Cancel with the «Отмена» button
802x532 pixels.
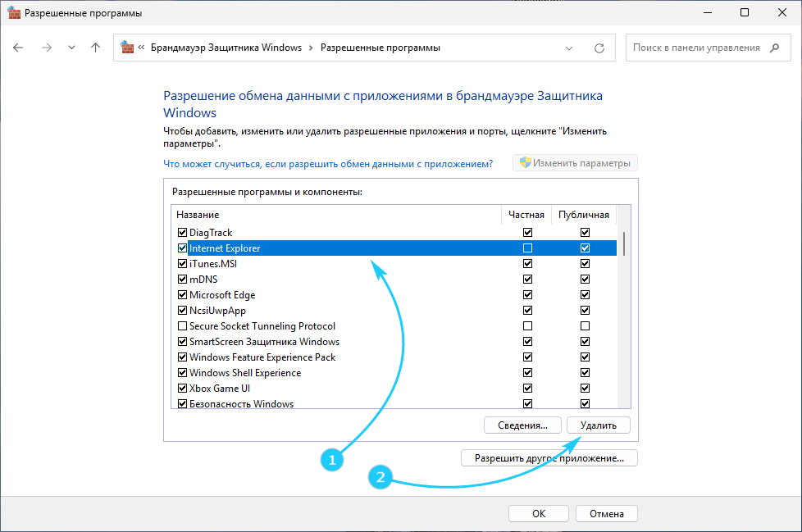tap(607, 514)
